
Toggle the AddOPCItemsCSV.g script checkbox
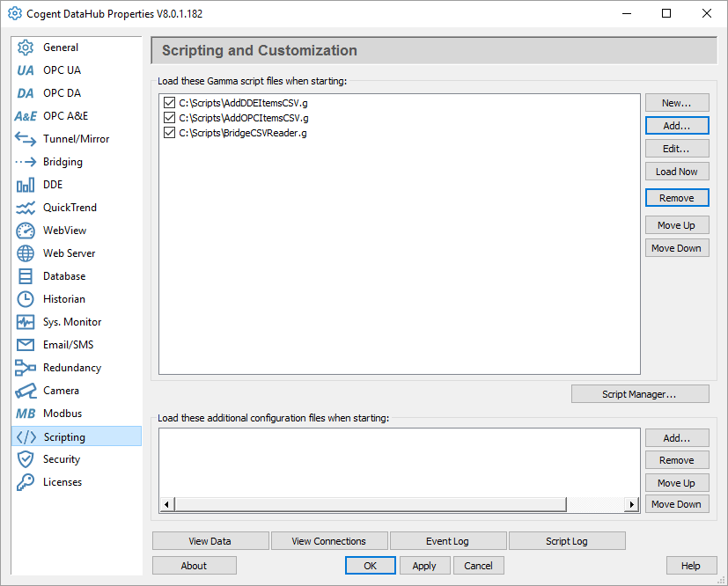[169, 118]
